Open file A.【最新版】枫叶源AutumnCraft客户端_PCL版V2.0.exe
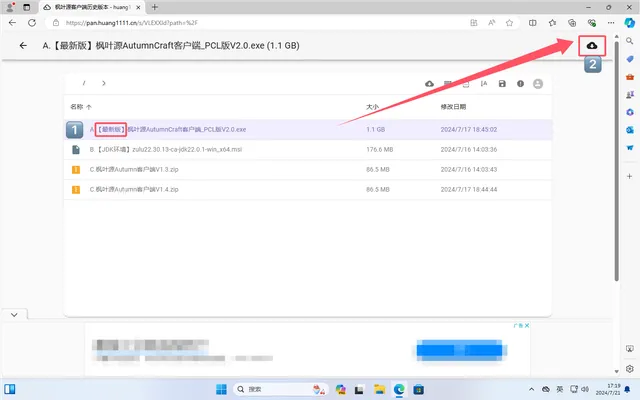Image resolution: width=640 pixels, height=400 pixels. click(308, 129)
